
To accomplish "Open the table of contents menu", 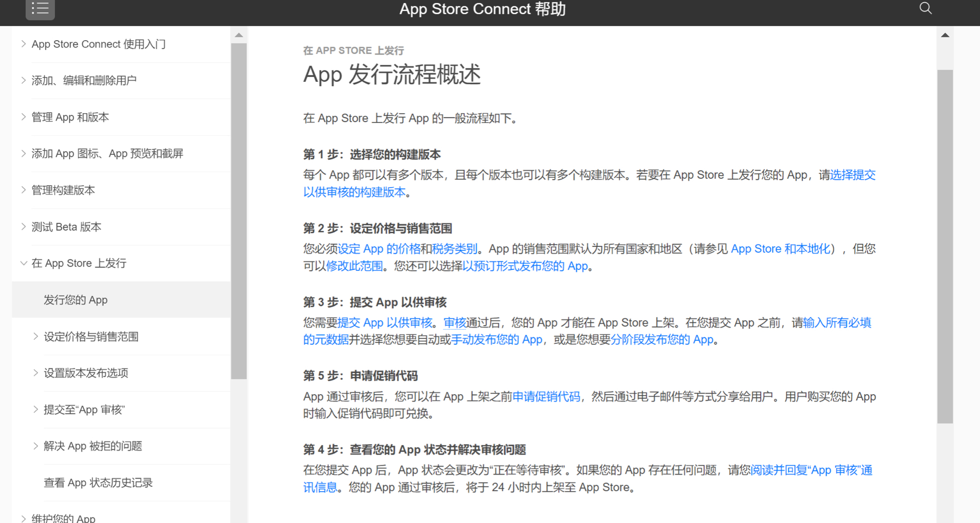I will 40,8.
